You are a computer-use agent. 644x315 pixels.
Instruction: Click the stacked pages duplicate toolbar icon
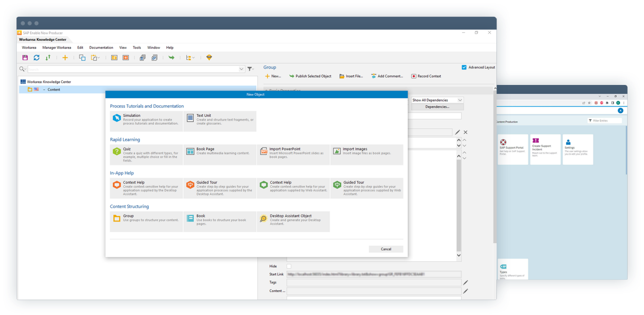(143, 58)
